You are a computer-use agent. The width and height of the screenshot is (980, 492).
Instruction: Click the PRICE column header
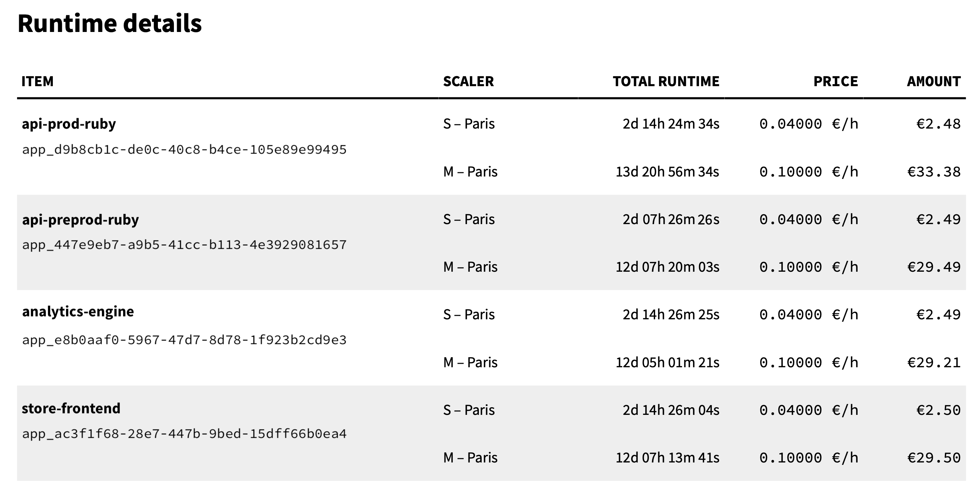[x=835, y=81]
